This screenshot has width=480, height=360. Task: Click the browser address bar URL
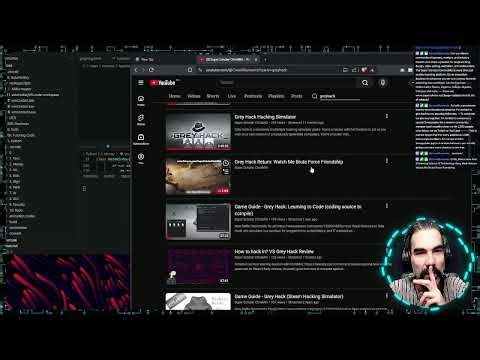246,70
